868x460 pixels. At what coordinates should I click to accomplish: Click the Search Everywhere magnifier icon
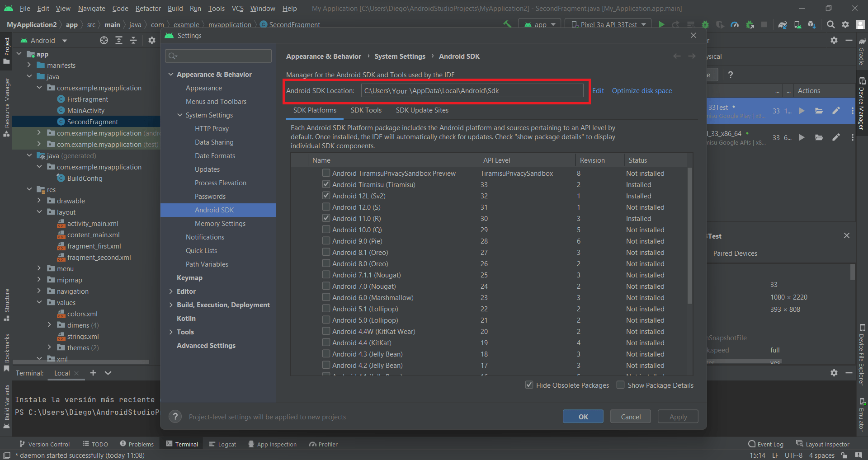tap(830, 24)
